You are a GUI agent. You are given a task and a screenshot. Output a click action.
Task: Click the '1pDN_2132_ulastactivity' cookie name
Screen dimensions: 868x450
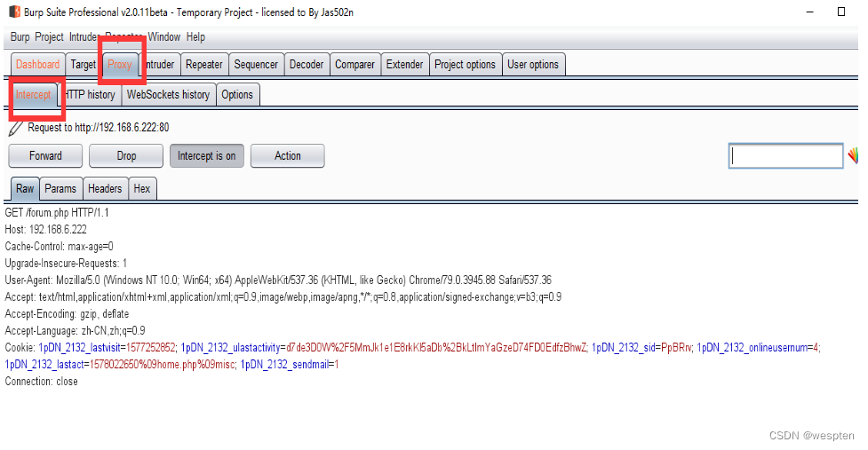click(x=231, y=348)
